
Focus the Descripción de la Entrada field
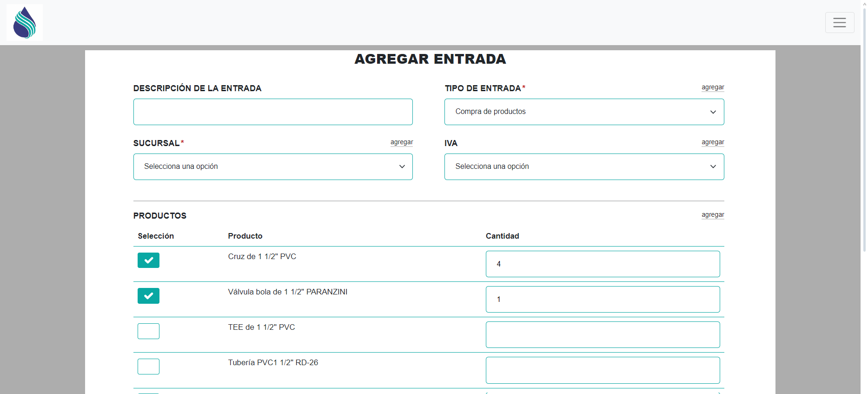pos(273,112)
